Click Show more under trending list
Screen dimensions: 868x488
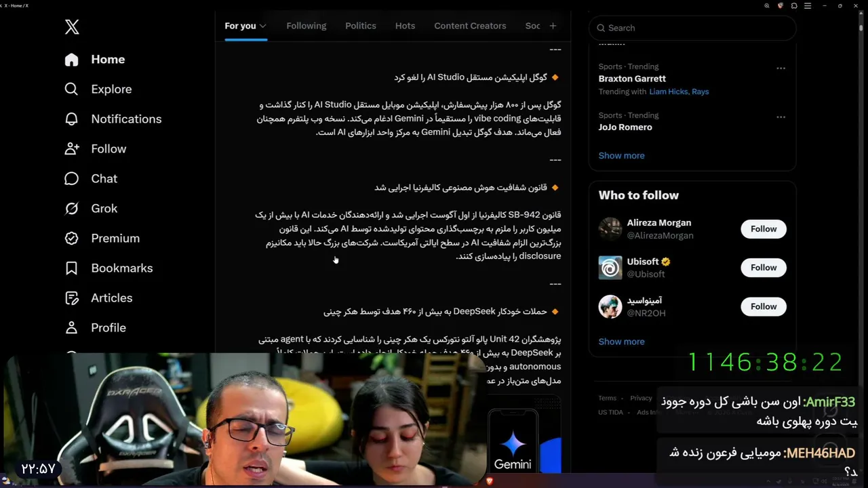point(621,155)
